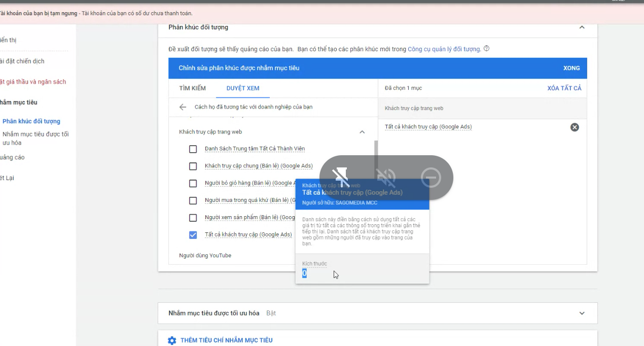Collapse Khách truy cập trang web group
This screenshot has height=346, width=644.
[x=362, y=132]
